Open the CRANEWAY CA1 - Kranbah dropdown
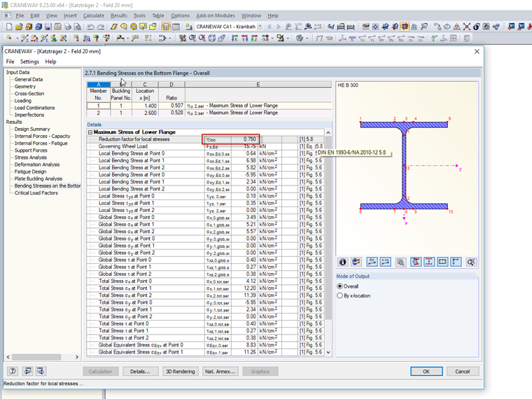Screen dimensions: 532x399 pos(260,27)
